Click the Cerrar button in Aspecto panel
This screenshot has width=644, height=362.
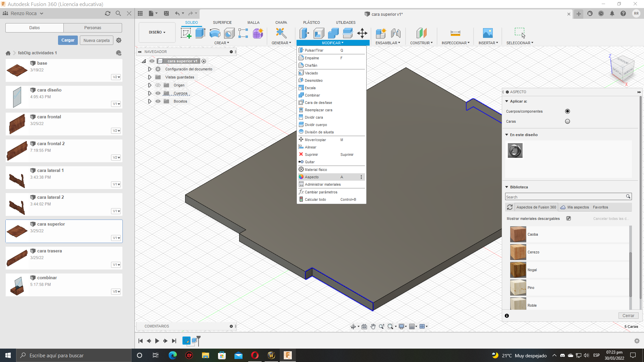tap(628, 316)
